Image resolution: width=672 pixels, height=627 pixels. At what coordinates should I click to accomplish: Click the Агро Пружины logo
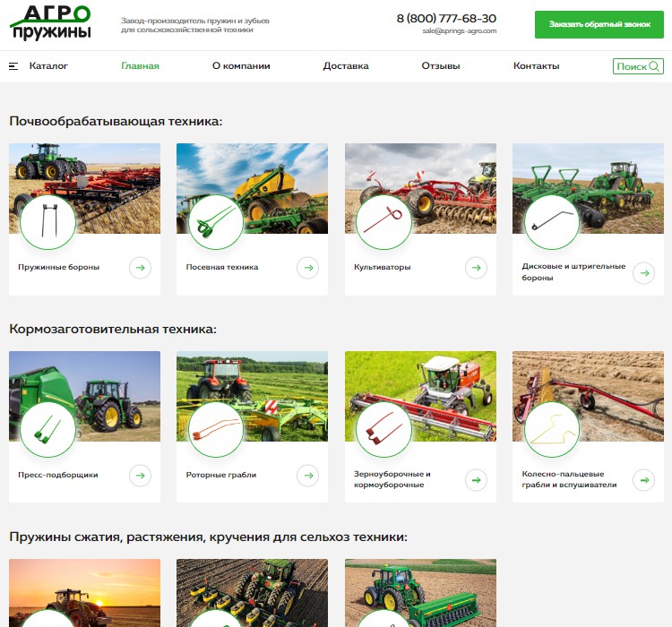coord(50,22)
